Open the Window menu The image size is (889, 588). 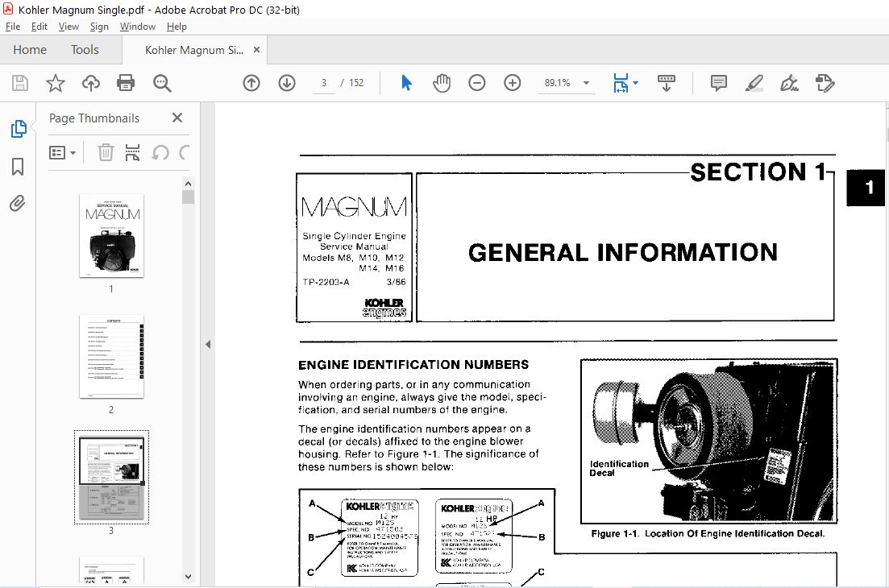click(137, 27)
